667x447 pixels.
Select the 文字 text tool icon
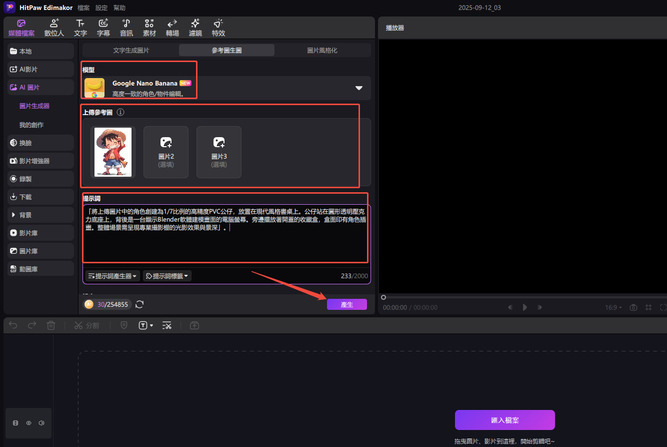pos(80,27)
